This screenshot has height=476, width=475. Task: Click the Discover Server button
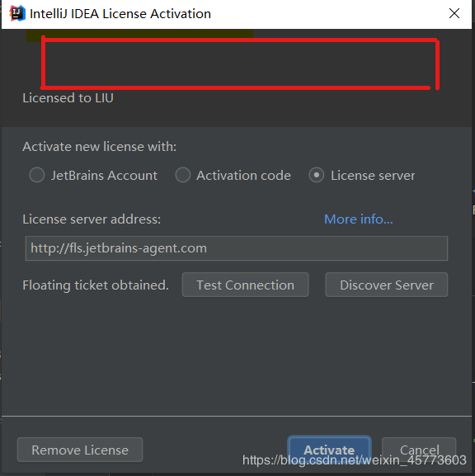[x=387, y=285]
